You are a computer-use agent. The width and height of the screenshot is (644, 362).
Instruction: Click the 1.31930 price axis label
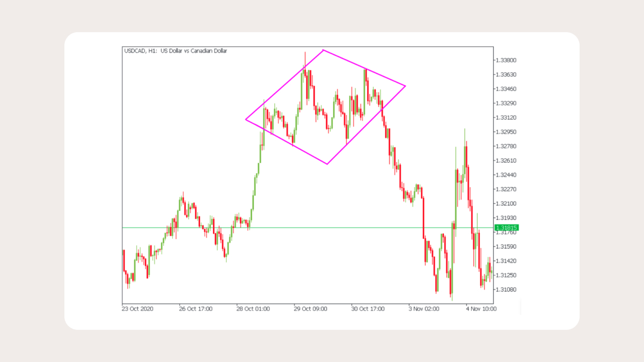[x=507, y=218]
